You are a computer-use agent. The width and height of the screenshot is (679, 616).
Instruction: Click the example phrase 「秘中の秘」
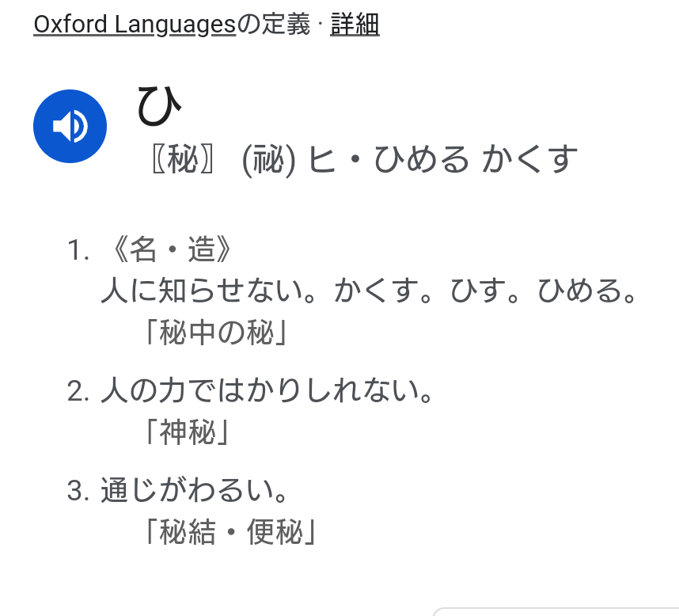point(217,333)
